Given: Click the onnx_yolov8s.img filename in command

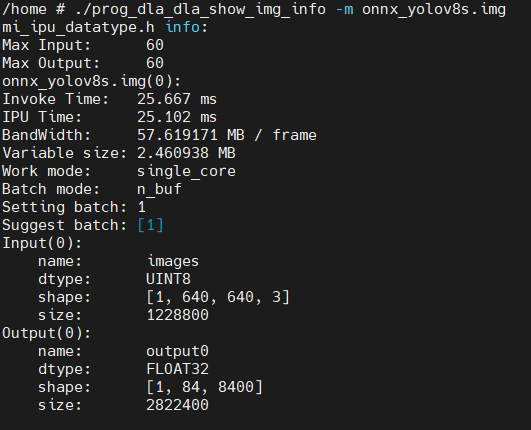Looking at the screenshot, I should coord(434,9).
